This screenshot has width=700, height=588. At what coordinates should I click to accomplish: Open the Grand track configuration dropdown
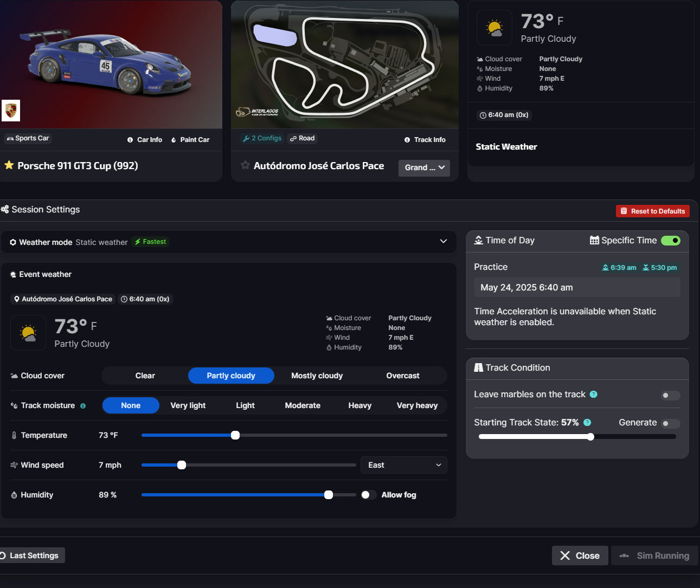tap(424, 167)
